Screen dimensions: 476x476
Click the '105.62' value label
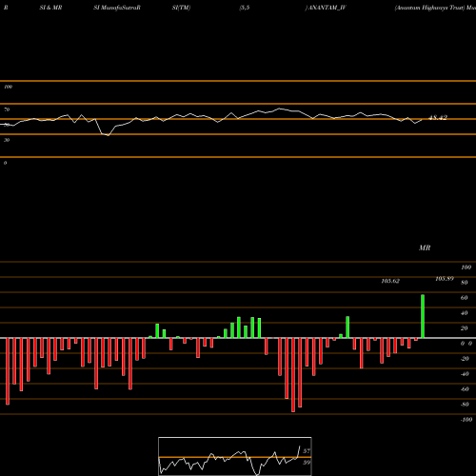coord(390,281)
